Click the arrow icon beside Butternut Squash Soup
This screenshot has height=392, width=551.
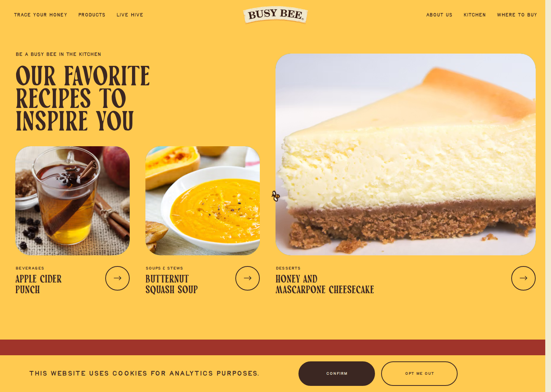248,278
